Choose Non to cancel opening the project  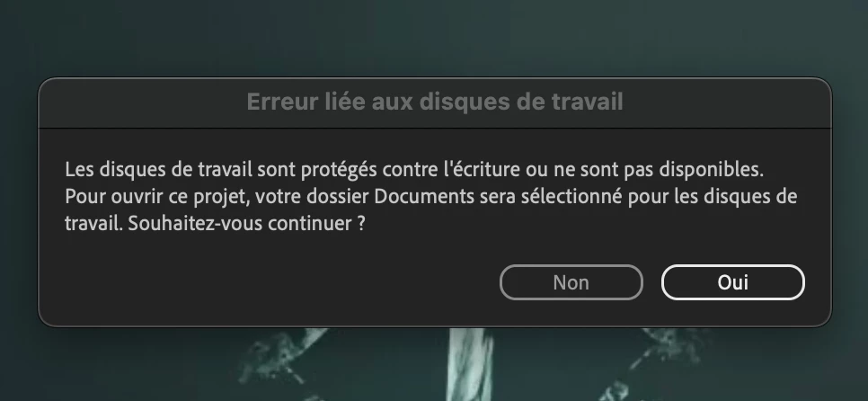coord(571,282)
